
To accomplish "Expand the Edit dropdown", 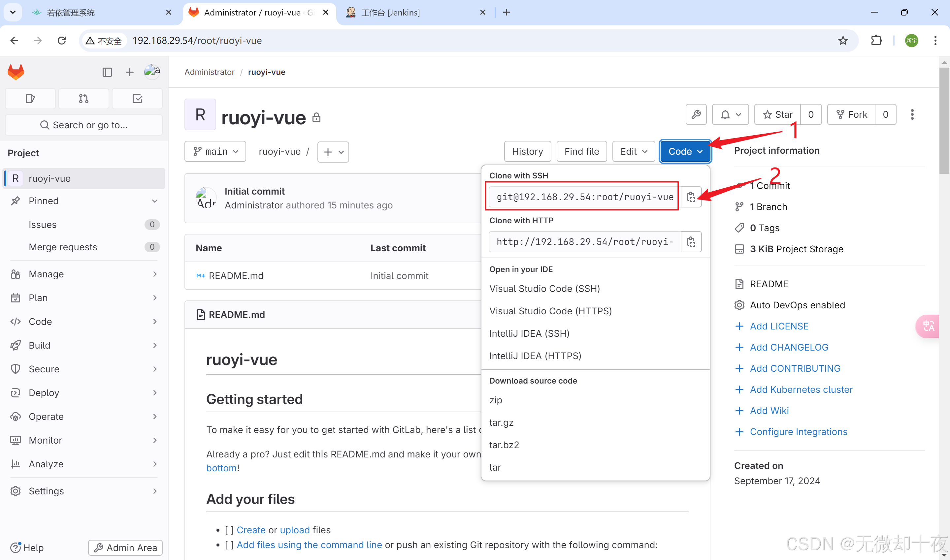I will (x=633, y=151).
